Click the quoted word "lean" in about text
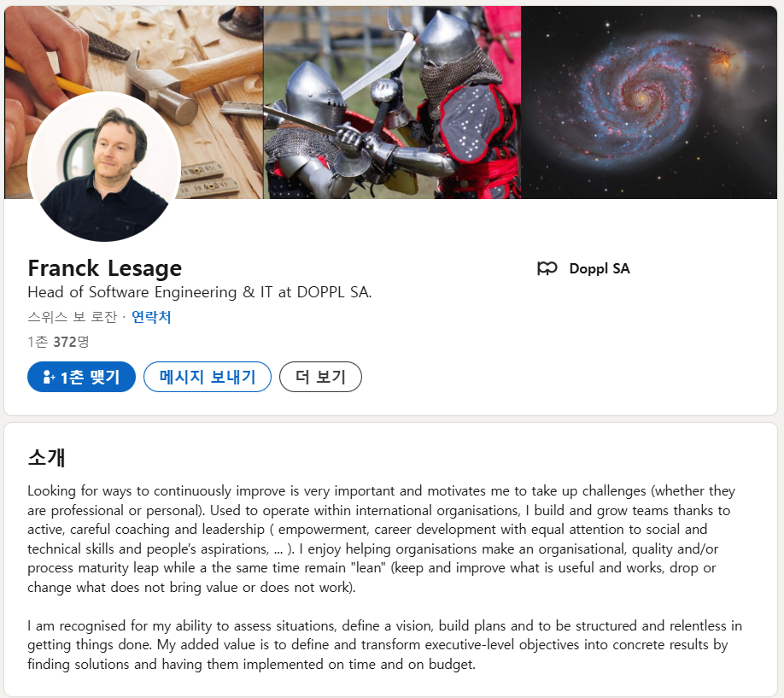The image size is (784, 698). tap(368, 568)
